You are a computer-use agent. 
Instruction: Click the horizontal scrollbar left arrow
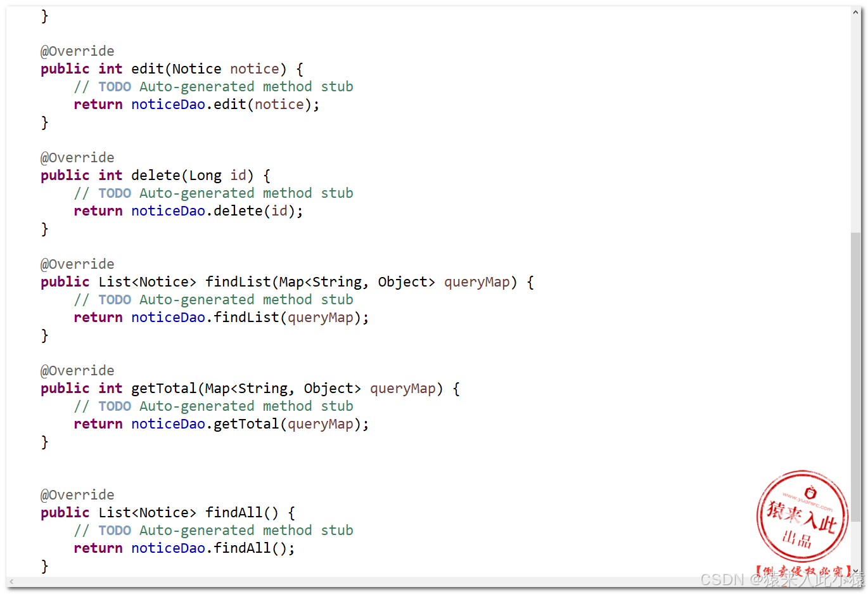(x=11, y=581)
